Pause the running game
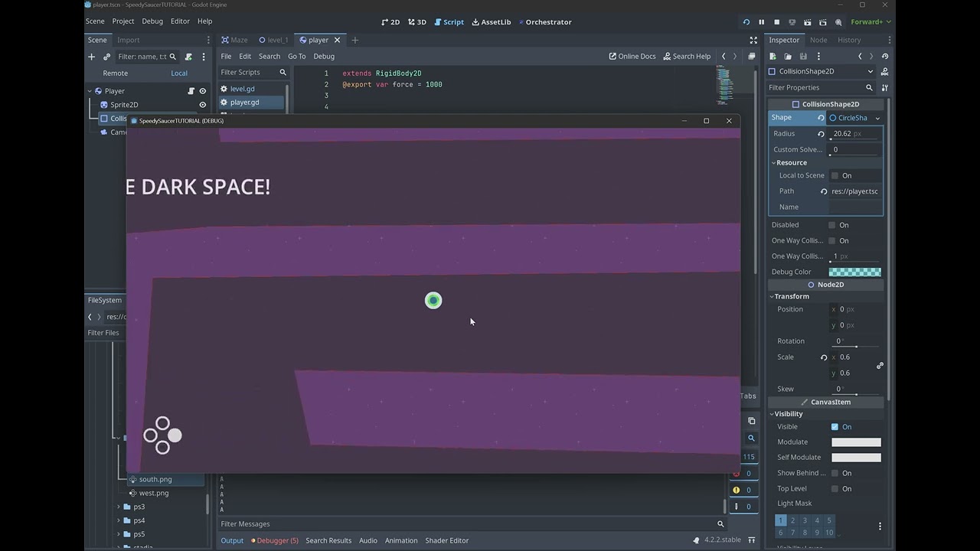Viewport: 980px width, 551px height. tap(761, 22)
